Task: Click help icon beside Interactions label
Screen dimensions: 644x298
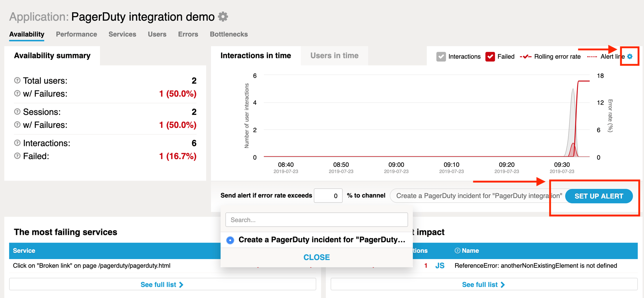Action: [x=17, y=143]
